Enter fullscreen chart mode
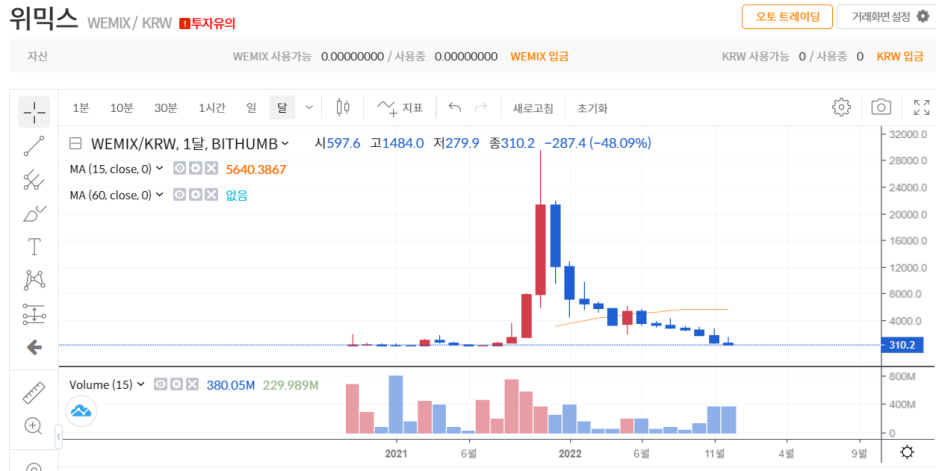The width and height of the screenshot is (936, 471). coord(922,107)
